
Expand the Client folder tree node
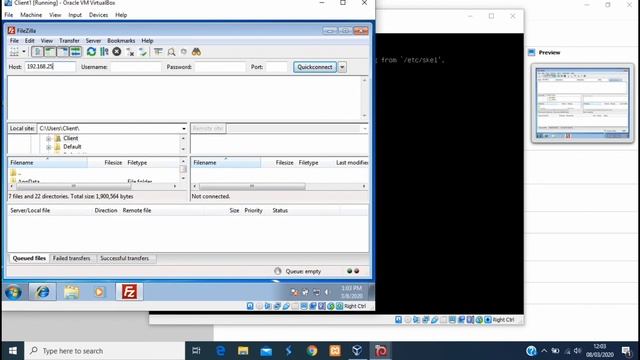click(49, 139)
